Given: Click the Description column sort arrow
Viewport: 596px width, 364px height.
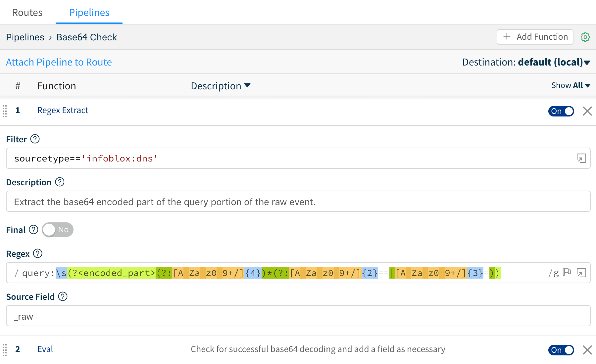Looking at the screenshot, I should point(248,86).
